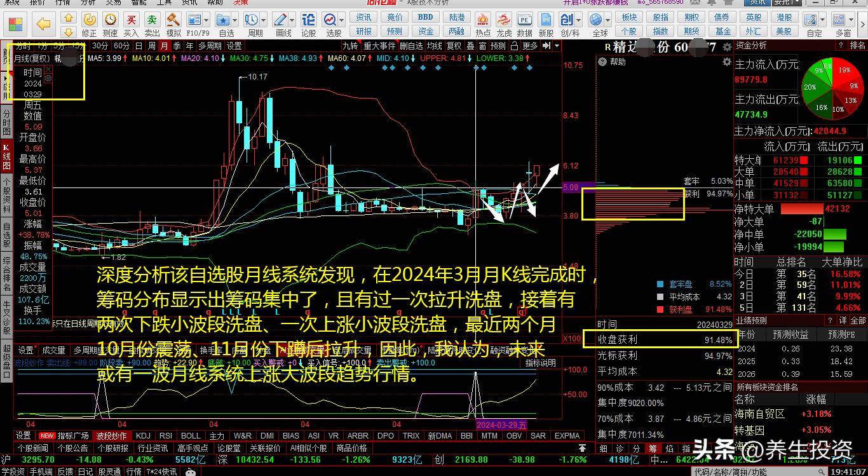Toggle the 九转 indicator overlay
Image resolution: width=868 pixels, height=476 pixels.
point(350,46)
